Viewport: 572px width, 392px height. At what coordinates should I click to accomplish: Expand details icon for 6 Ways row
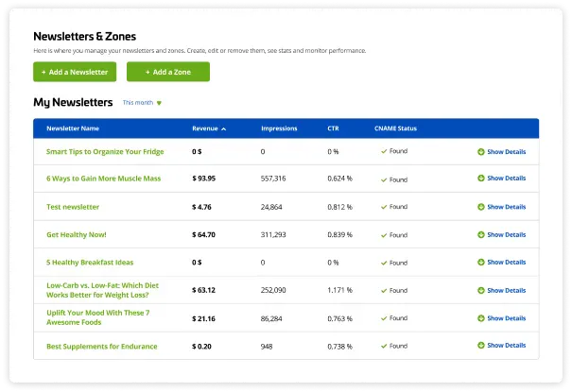pos(481,179)
